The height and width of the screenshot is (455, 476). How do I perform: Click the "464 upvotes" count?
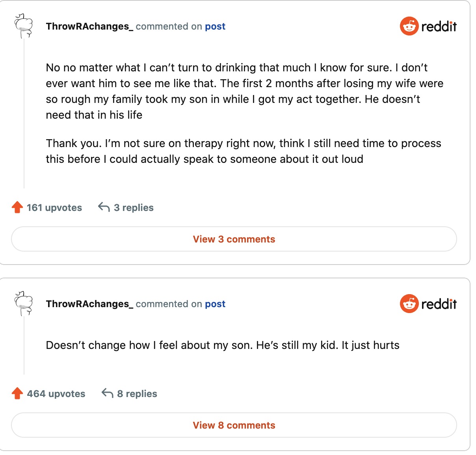(x=56, y=394)
